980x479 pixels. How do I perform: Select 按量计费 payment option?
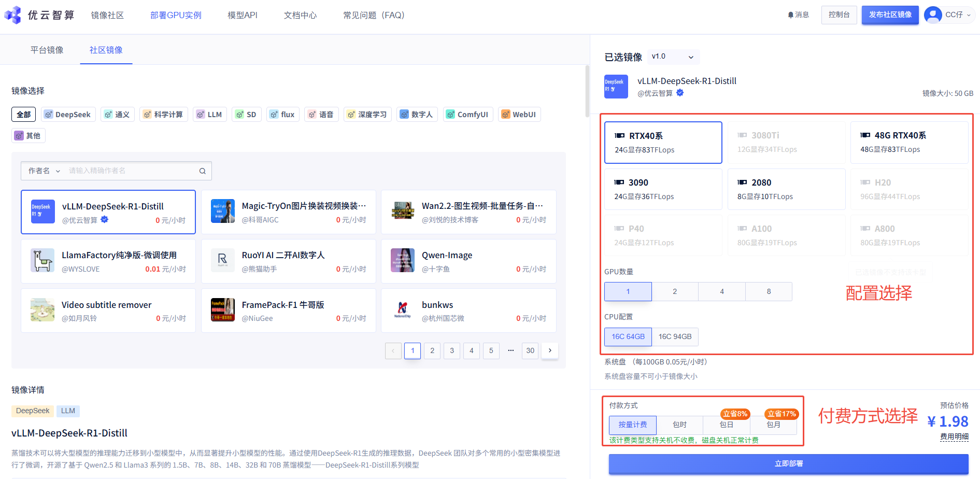pos(633,425)
